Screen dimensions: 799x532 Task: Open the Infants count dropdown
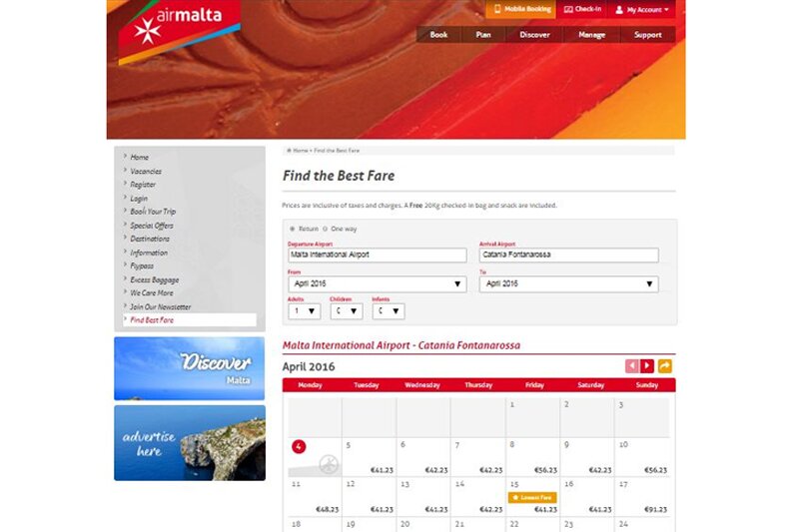coord(389,311)
